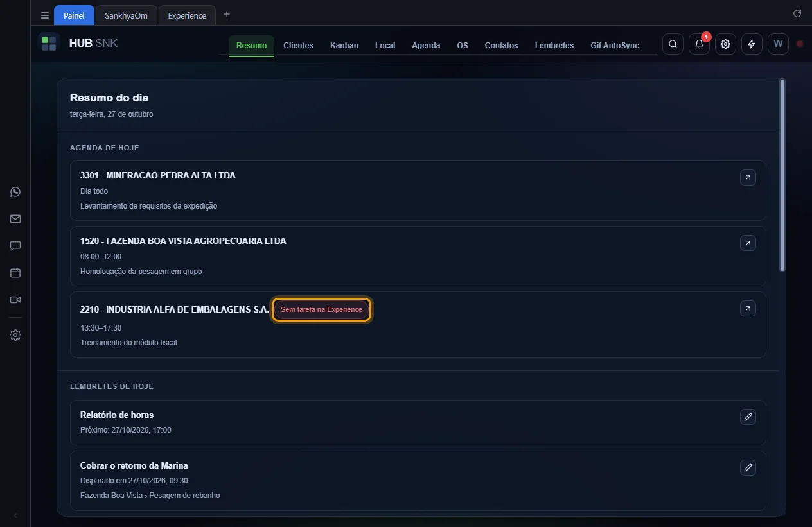The image size is (812, 527).
Task: Click the 13:30–17:30 time text
Action: [101, 328]
